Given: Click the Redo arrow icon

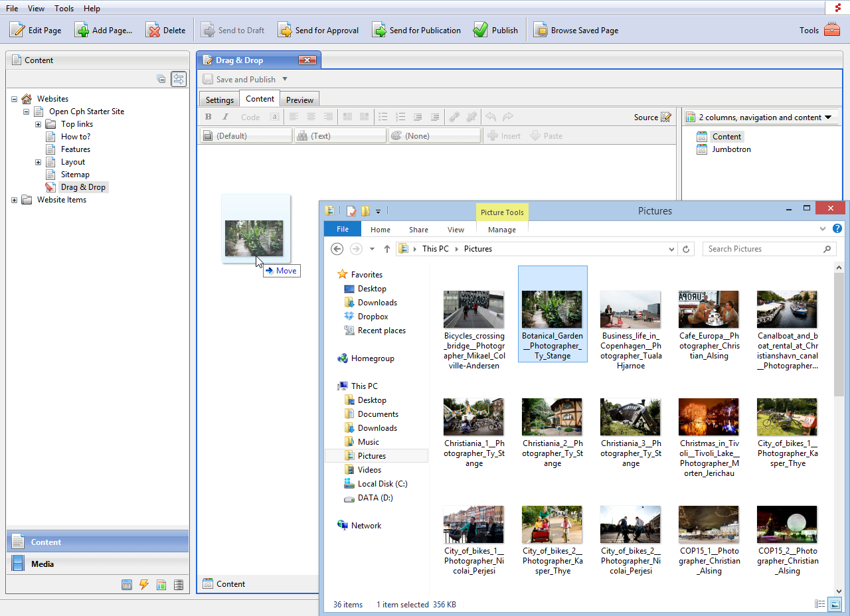Looking at the screenshot, I should pyautogui.click(x=507, y=116).
